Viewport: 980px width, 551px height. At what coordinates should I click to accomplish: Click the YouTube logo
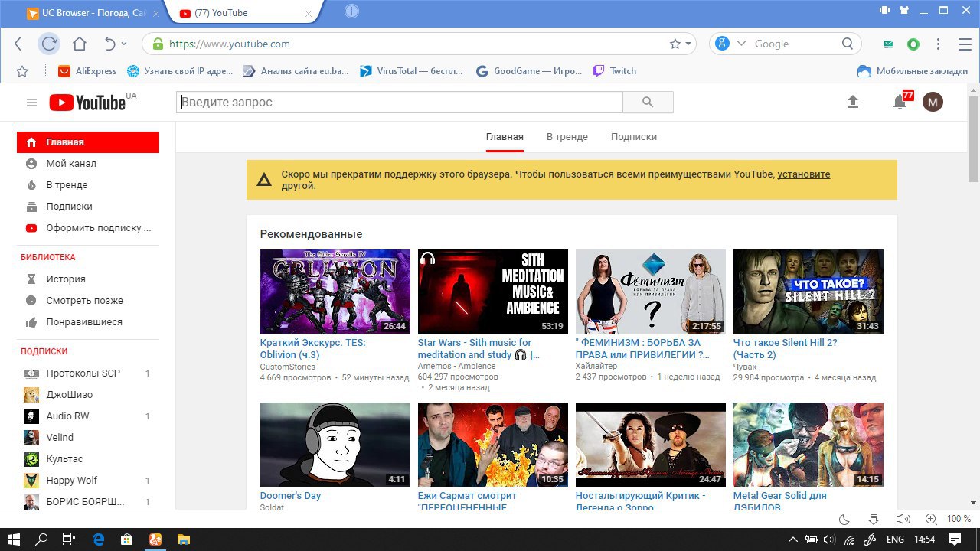point(87,103)
